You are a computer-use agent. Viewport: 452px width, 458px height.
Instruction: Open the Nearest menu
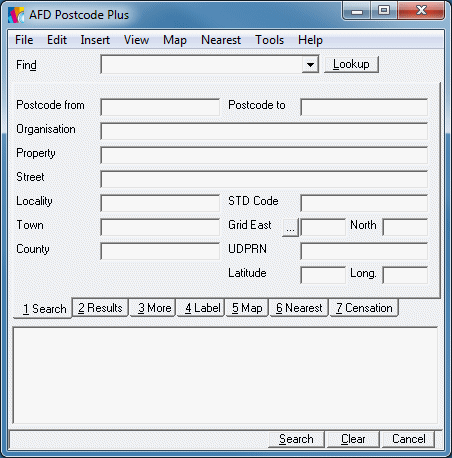tap(221, 40)
